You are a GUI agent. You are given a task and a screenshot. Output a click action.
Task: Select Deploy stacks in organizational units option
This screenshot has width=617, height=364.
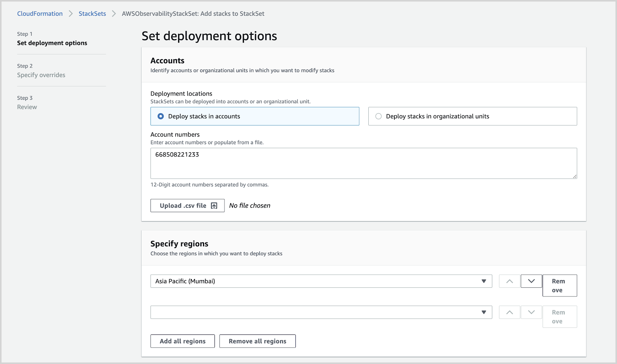pyautogui.click(x=378, y=116)
